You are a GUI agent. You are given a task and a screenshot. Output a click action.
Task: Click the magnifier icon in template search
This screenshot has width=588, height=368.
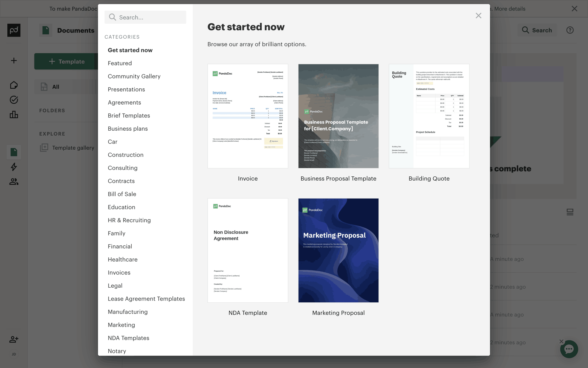pyautogui.click(x=112, y=17)
